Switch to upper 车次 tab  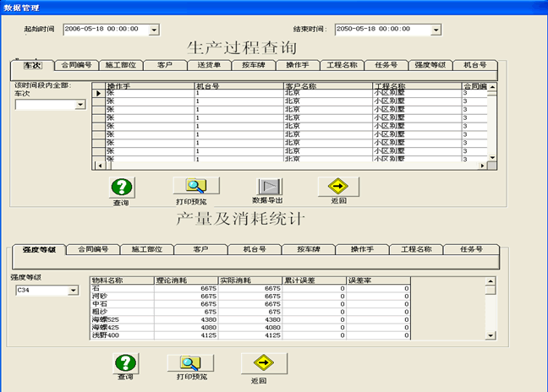[32, 65]
